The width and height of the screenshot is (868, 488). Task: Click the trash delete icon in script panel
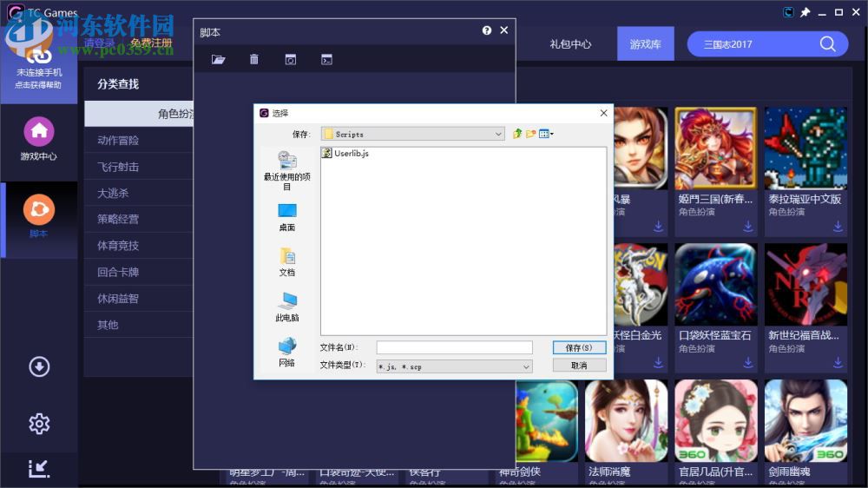point(254,59)
